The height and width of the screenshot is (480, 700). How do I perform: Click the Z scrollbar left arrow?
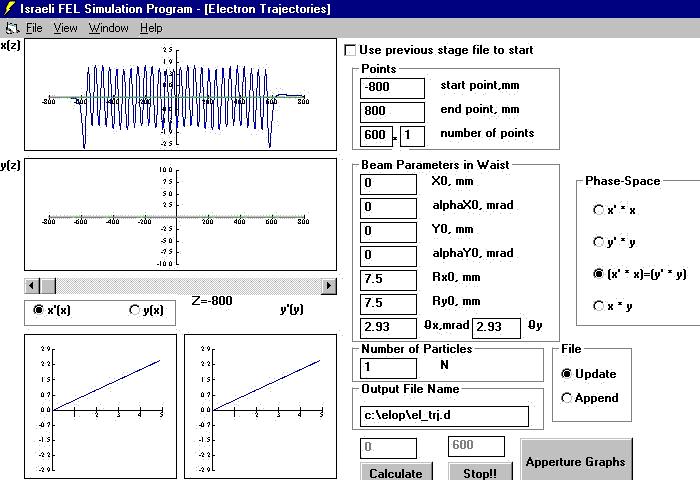[x=32, y=285]
